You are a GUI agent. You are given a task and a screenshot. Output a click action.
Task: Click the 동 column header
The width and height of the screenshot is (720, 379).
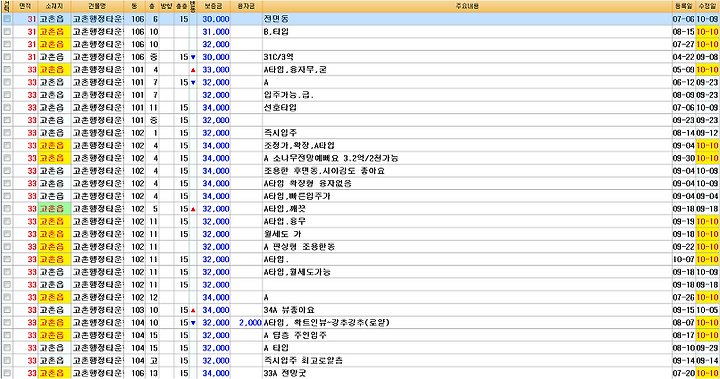(135, 6)
